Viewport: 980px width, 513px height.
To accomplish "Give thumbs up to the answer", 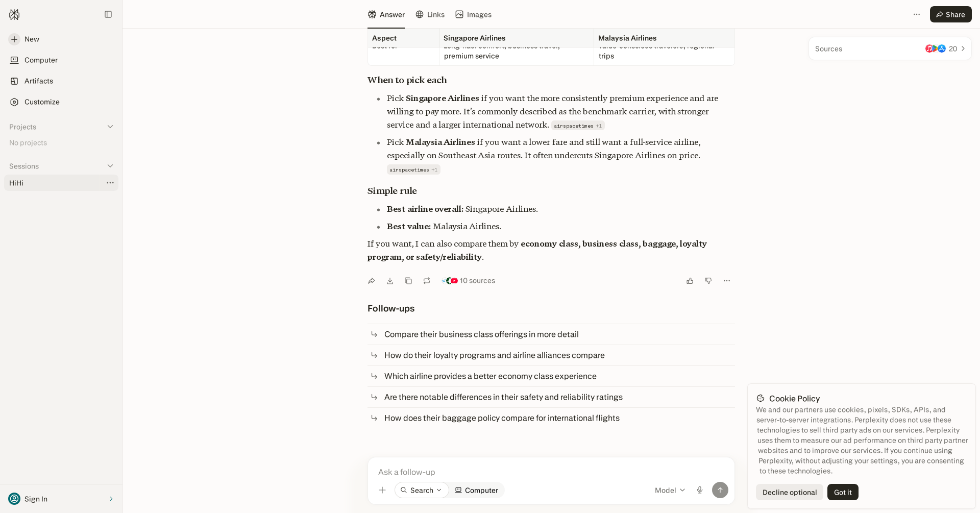I will [690, 281].
